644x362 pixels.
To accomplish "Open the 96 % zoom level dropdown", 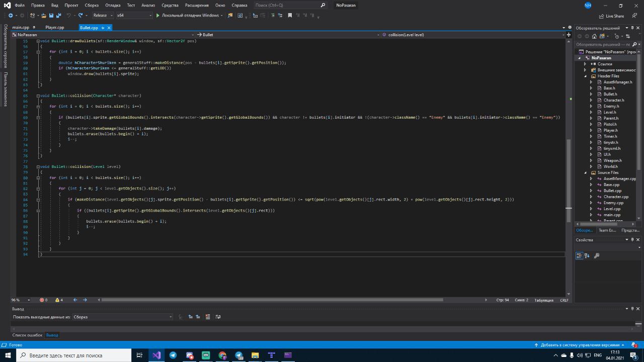I will click(x=21, y=300).
